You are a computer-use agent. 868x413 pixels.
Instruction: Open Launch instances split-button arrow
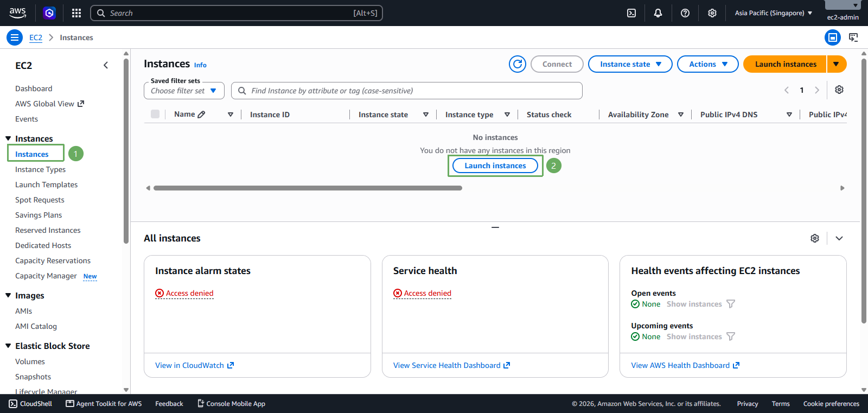(x=837, y=64)
